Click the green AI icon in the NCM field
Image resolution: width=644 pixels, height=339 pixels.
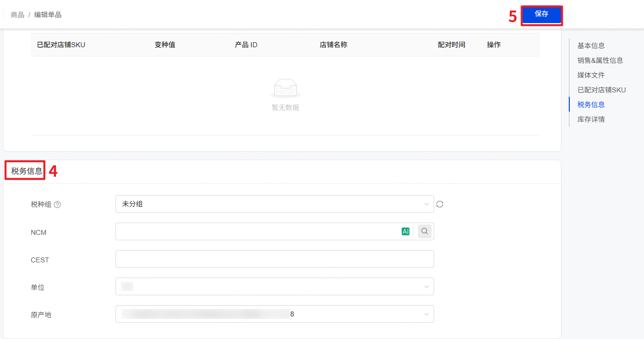click(x=406, y=231)
